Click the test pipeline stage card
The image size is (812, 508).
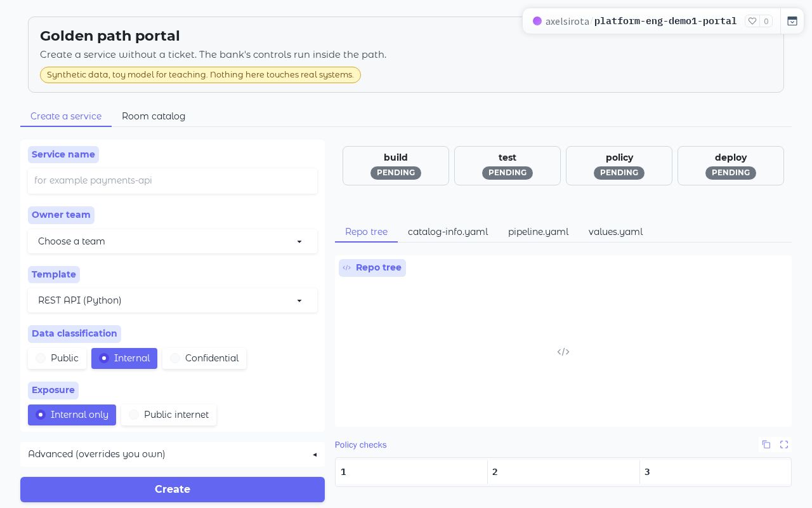pyautogui.click(x=507, y=166)
